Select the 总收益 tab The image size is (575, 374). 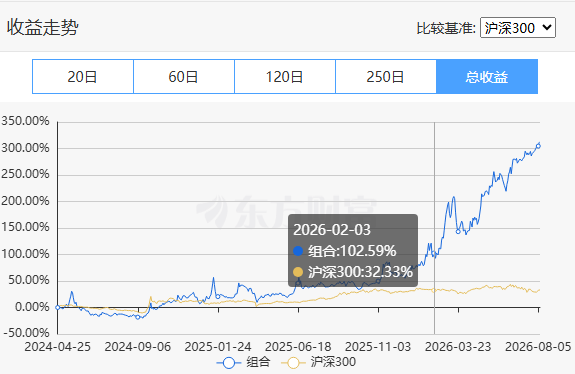pyautogui.click(x=487, y=77)
